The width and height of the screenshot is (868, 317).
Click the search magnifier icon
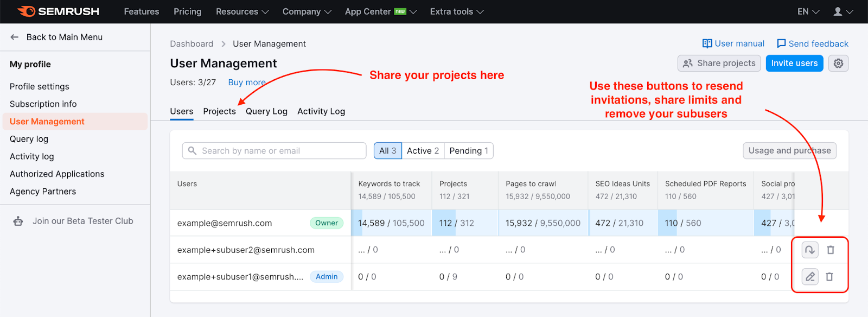point(192,150)
